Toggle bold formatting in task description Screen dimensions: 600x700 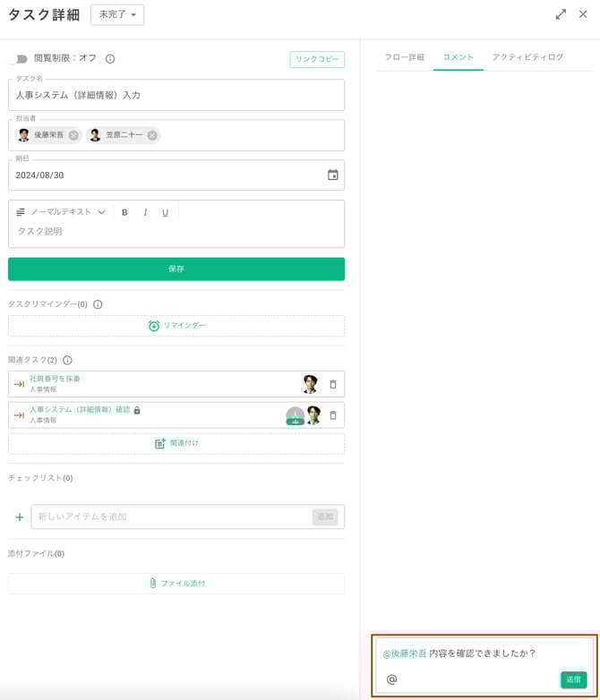pos(124,212)
